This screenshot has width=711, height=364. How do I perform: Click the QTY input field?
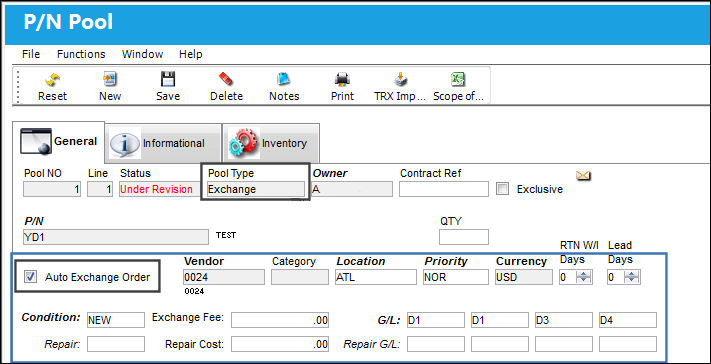(x=464, y=237)
